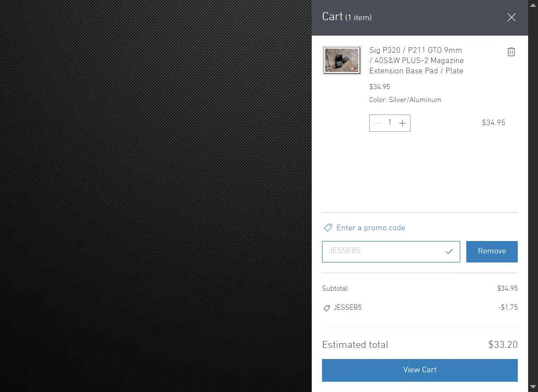
Task: Open the Sig P320 Magazine Extension product title
Action: point(416,60)
